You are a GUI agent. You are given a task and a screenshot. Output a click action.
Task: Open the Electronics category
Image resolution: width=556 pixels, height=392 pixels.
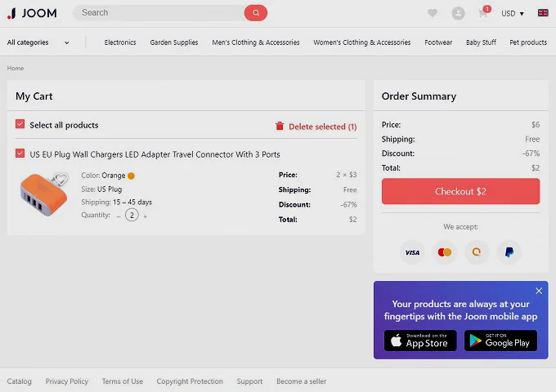click(120, 42)
